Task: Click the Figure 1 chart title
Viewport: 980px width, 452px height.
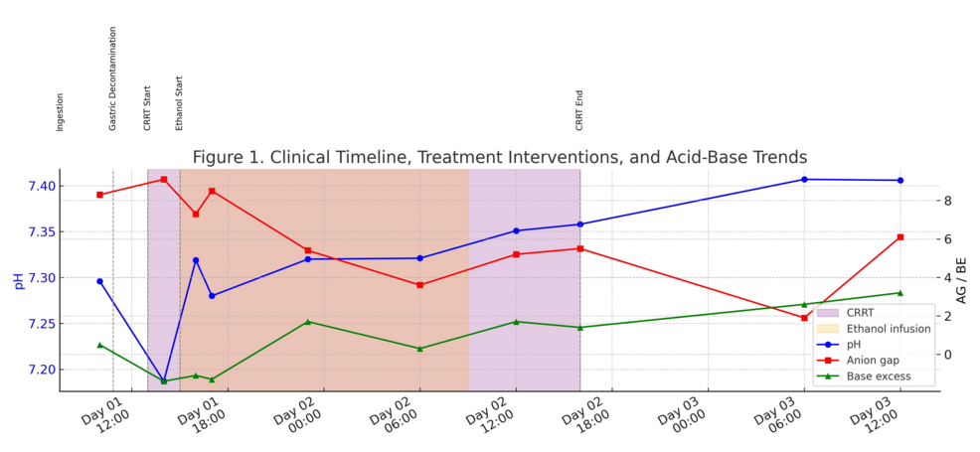Action: tap(499, 157)
